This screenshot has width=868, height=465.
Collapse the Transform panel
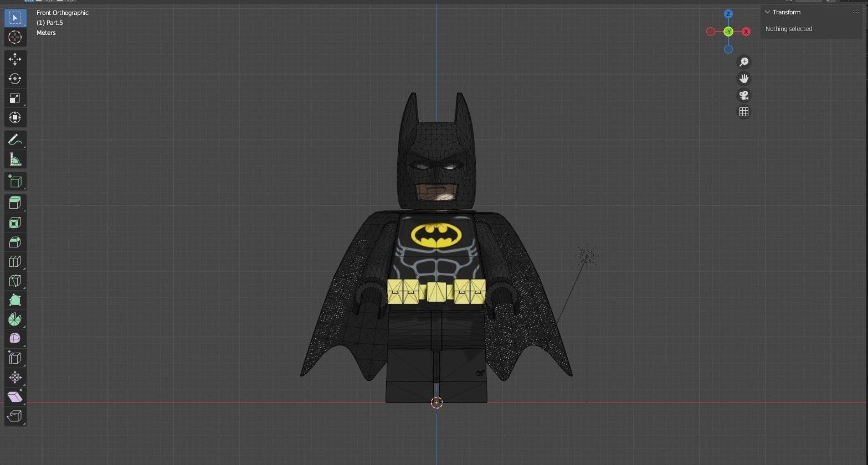pyautogui.click(x=767, y=12)
